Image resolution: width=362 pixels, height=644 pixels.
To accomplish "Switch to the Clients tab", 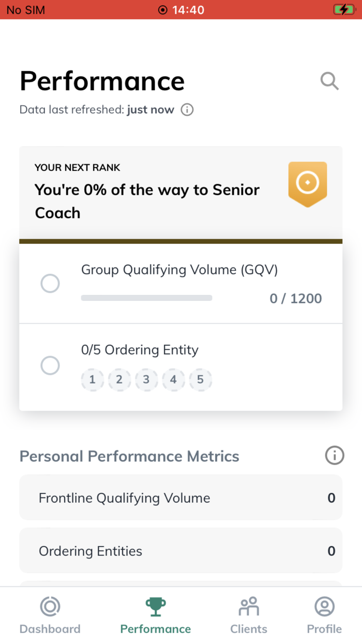I will 248,614.
